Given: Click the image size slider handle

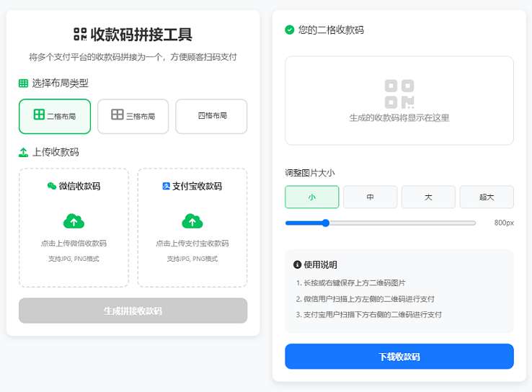Looking at the screenshot, I should click(325, 223).
